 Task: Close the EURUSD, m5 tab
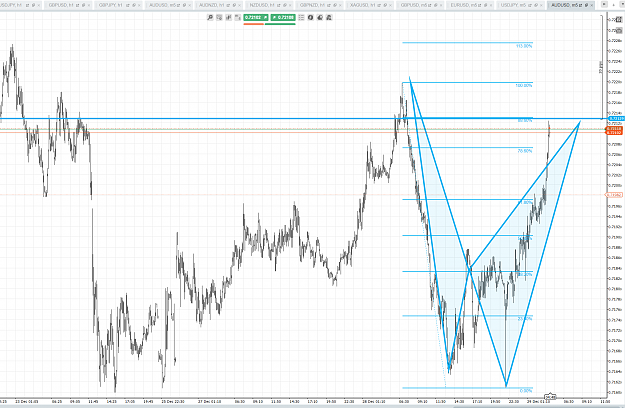pyautogui.click(x=491, y=5)
